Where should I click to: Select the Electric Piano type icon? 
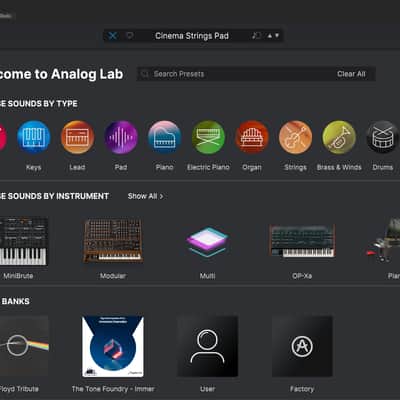click(x=208, y=137)
